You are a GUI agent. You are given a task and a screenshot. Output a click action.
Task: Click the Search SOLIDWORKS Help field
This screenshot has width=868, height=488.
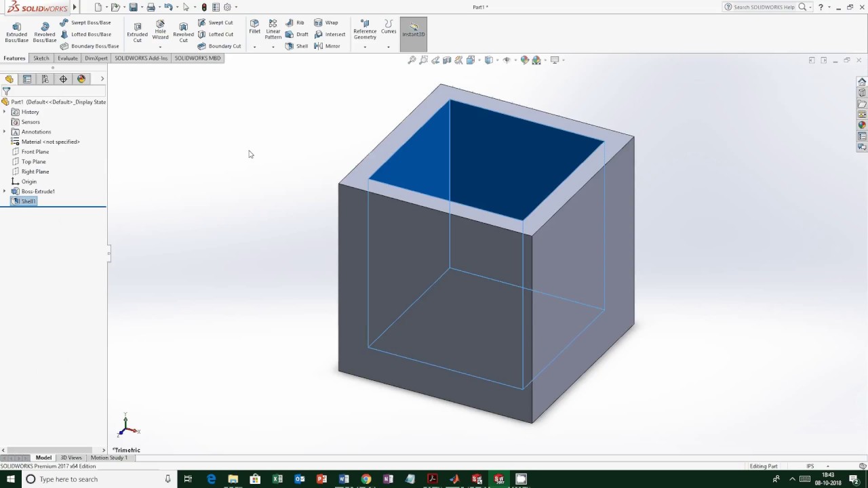point(764,7)
